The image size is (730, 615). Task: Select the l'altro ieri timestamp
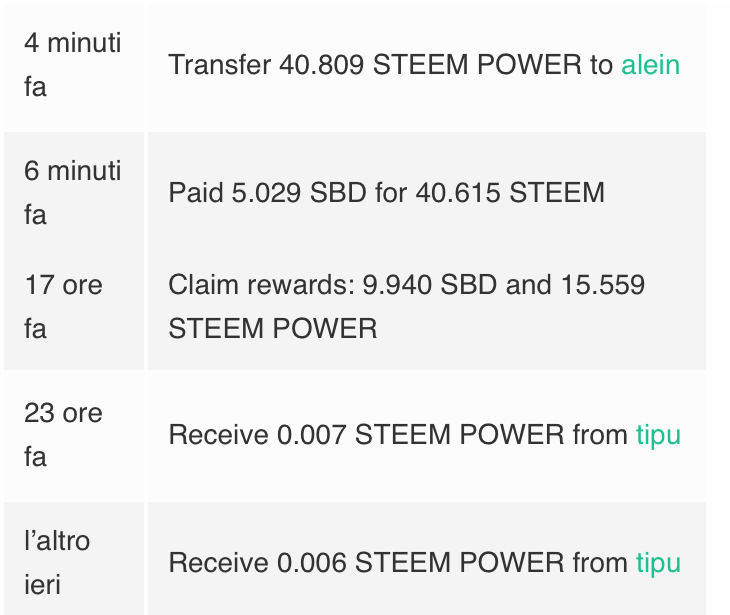coord(57,563)
